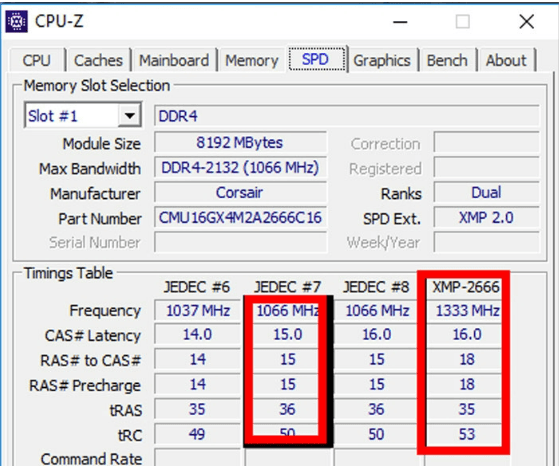This screenshot has width=559, height=468.
Task: Select the SPD tab
Action: (x=316, y=59)
